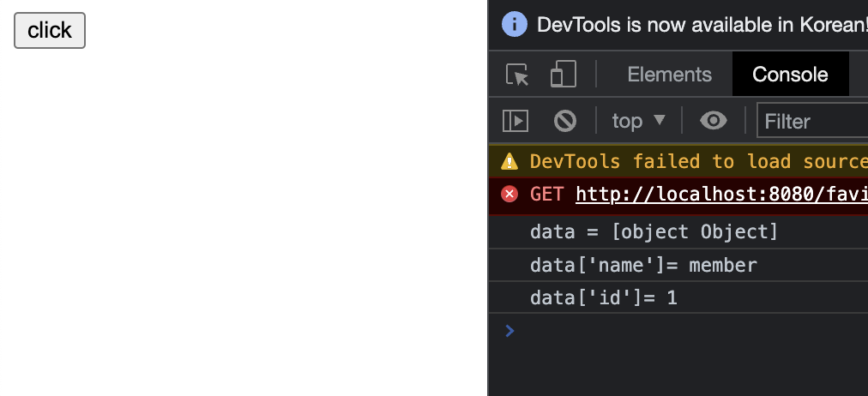Click the 'click' button on the page
868x396 pixels.
click(x=50, y=31)
